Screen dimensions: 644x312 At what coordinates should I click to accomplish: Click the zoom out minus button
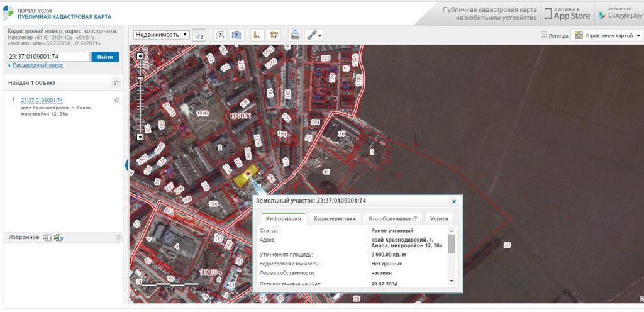click(140, 136)
